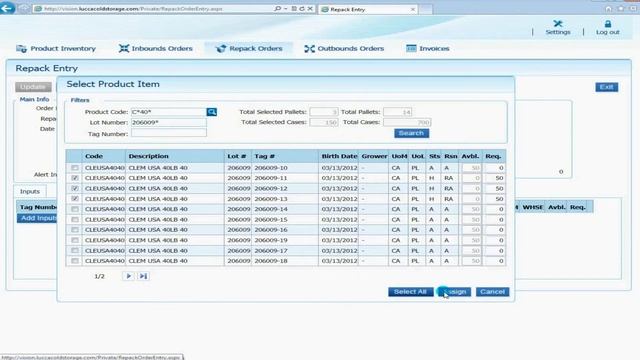Check the box for tag 206009-18
Image resolution: width=640 pixels, height=360 pixels.
coord(75,261)
